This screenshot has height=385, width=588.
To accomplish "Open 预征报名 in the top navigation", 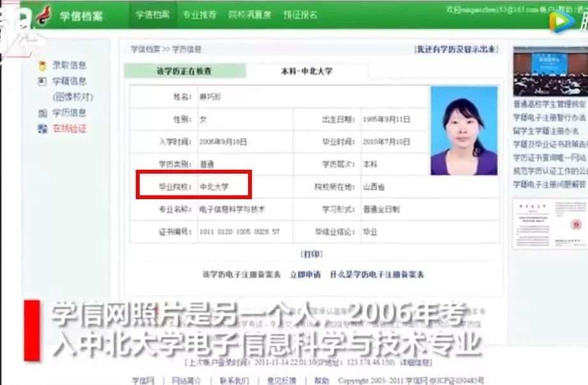I will pyautogui.click(x=300, y=15).
